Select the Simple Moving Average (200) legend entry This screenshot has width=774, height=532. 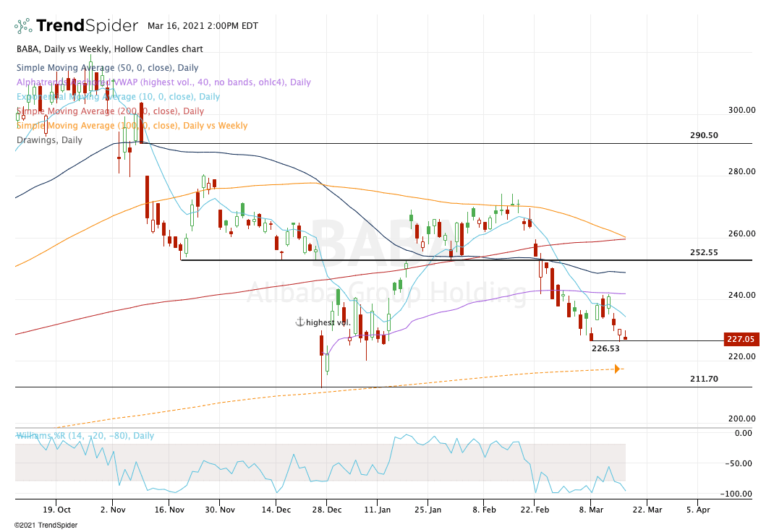(111, 111)
